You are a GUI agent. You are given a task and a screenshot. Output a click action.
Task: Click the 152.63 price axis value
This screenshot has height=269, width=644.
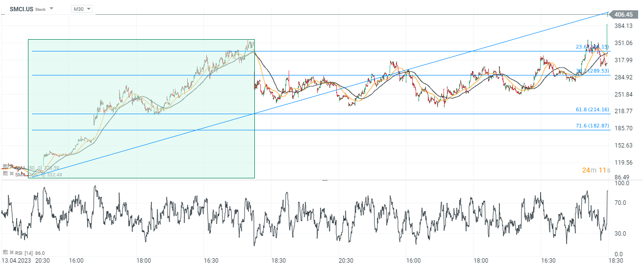pyautogui.click(x=623, y=145)
